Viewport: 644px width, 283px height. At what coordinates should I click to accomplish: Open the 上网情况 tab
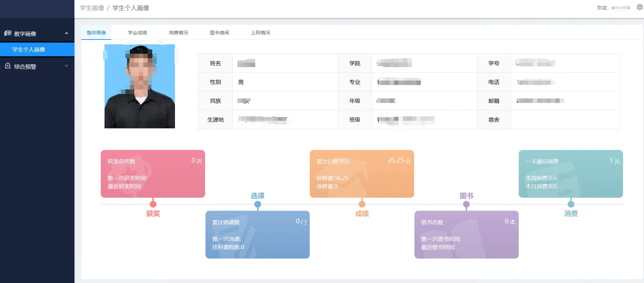[x=260, y=33]
